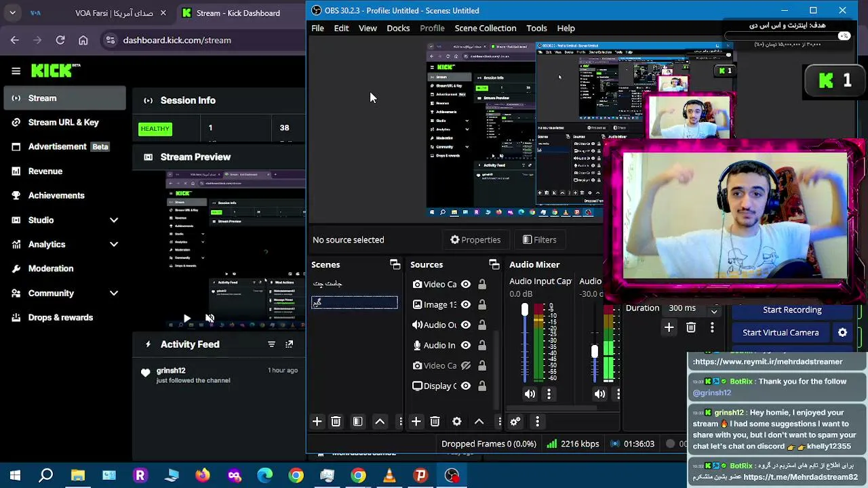The width and height of the screenshot is (868, 488).
Task: Open source Filters button
Action: [540, 240]
